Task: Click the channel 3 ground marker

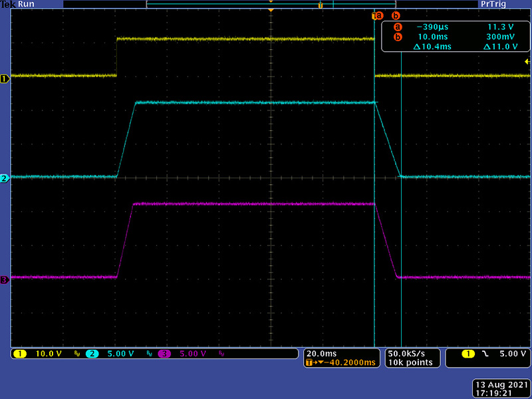Action: tap(4, 280)
